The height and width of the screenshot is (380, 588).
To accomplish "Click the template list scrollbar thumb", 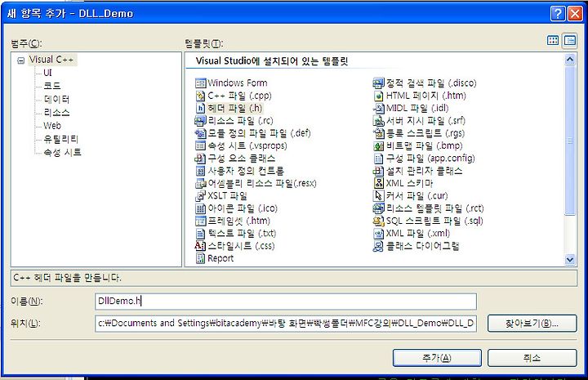I will 570,141.
